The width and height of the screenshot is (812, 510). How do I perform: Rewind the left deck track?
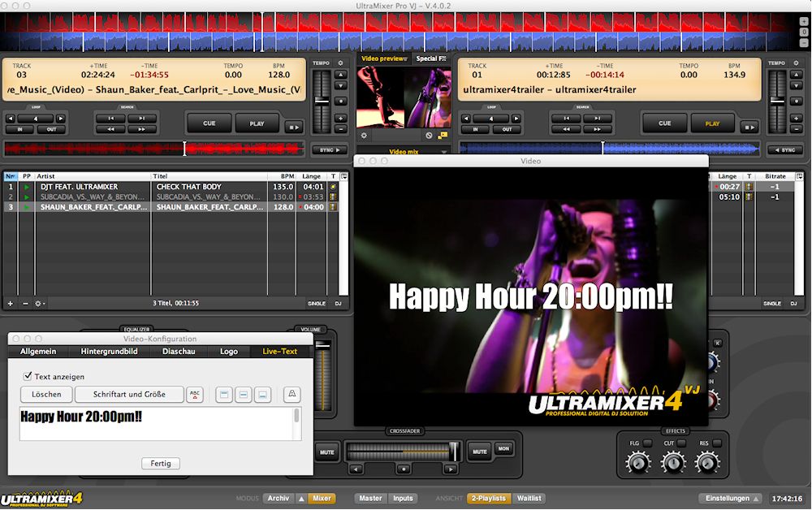coord(110,129)
